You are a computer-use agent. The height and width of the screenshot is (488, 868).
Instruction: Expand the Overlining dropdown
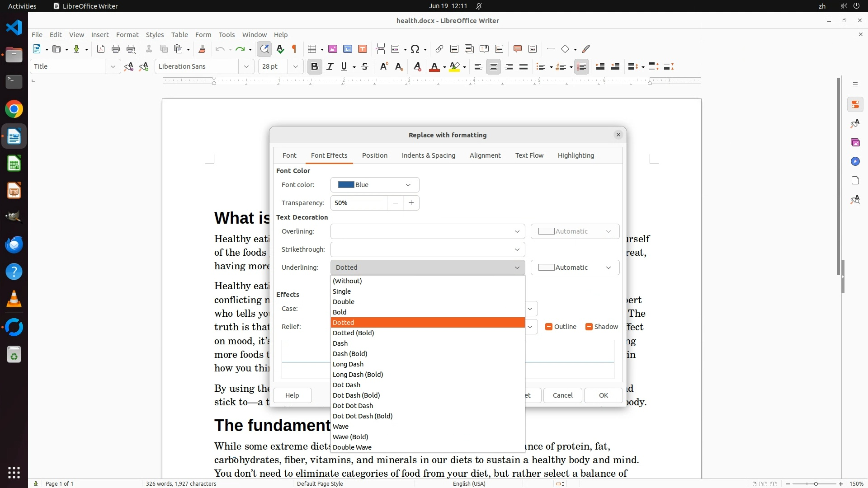point(427,231)
